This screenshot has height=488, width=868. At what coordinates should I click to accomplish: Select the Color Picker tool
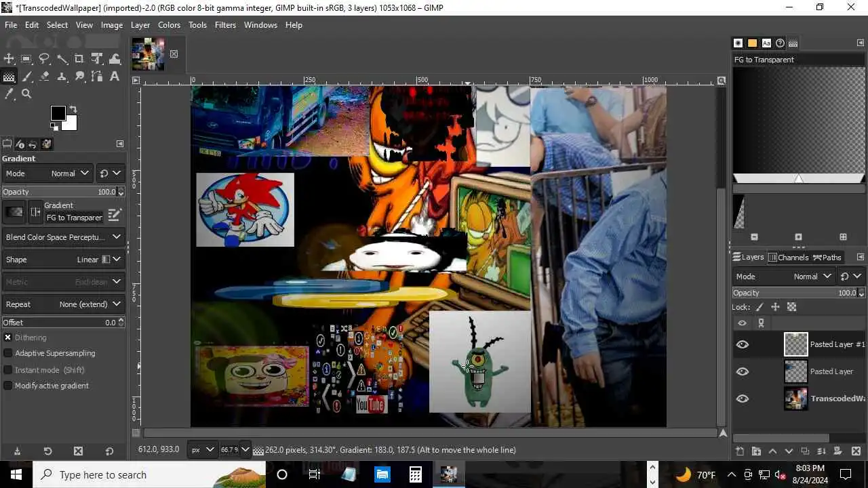[x=9, y=94]
